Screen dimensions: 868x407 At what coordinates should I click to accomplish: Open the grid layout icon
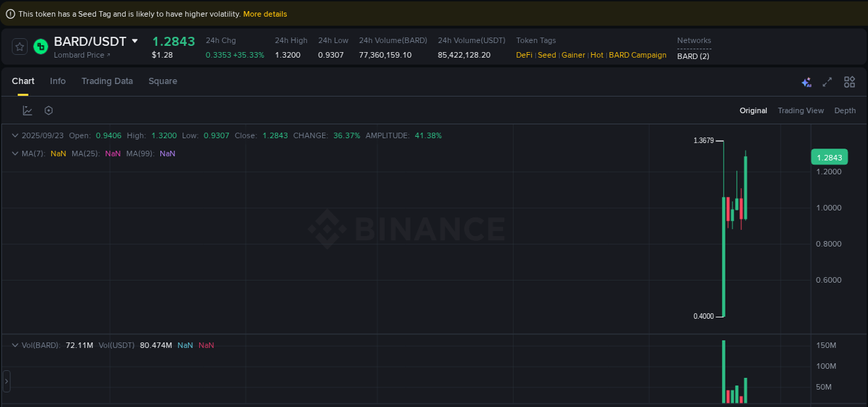click(x=849, y=82)
